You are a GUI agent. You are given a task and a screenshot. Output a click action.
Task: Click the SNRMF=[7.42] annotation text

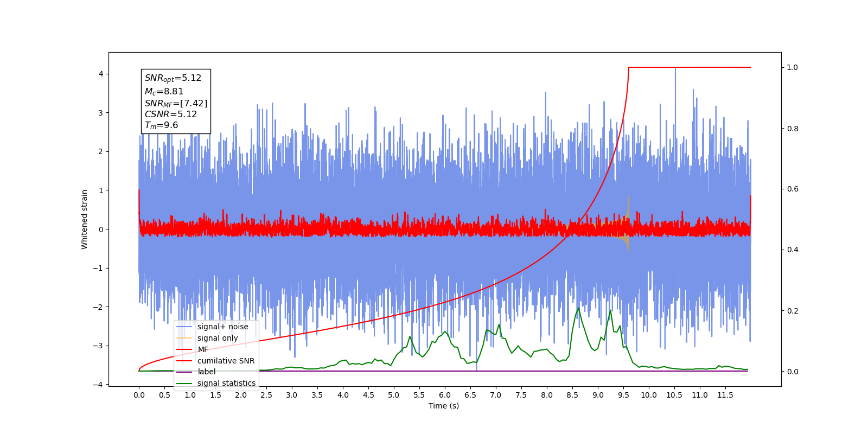(x=176, y=103)
